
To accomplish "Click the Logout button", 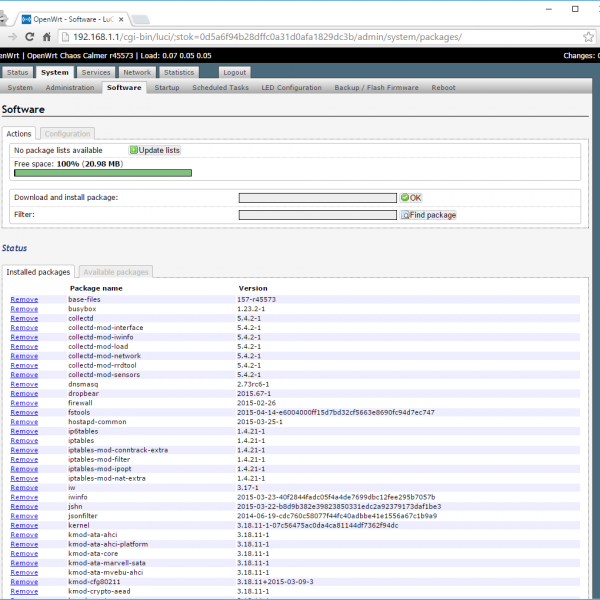I will [x=235, y=73].
